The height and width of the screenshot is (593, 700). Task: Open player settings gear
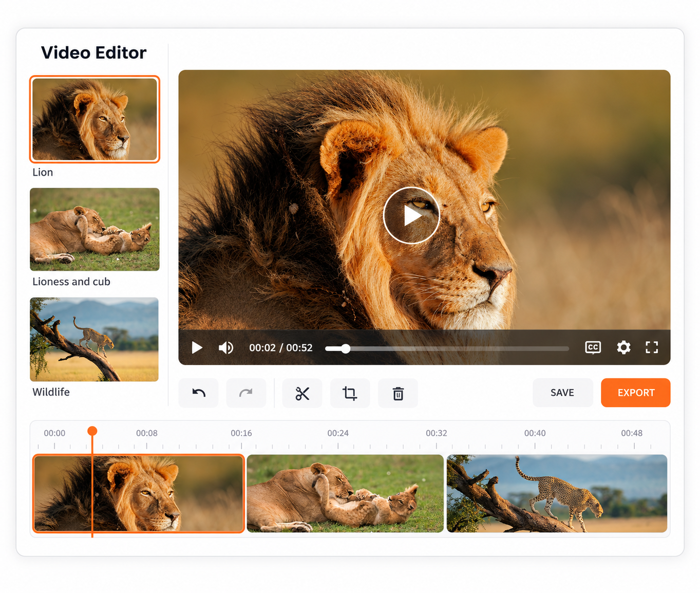coord(623,347)
